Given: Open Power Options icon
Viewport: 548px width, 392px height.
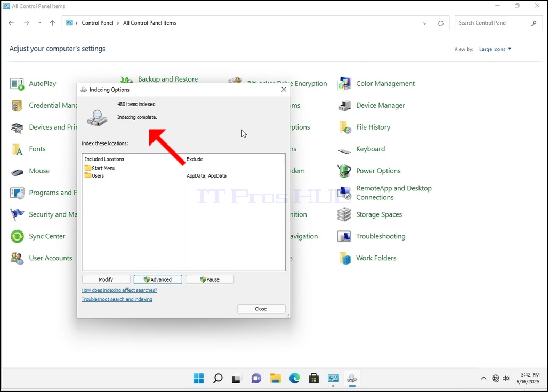Looking at the screenshot, I should click(344, 171).
